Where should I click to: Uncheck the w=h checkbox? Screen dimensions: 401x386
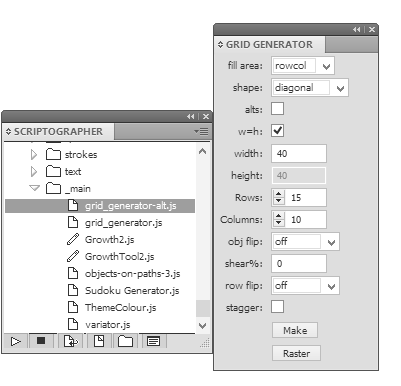coord(278,131)
